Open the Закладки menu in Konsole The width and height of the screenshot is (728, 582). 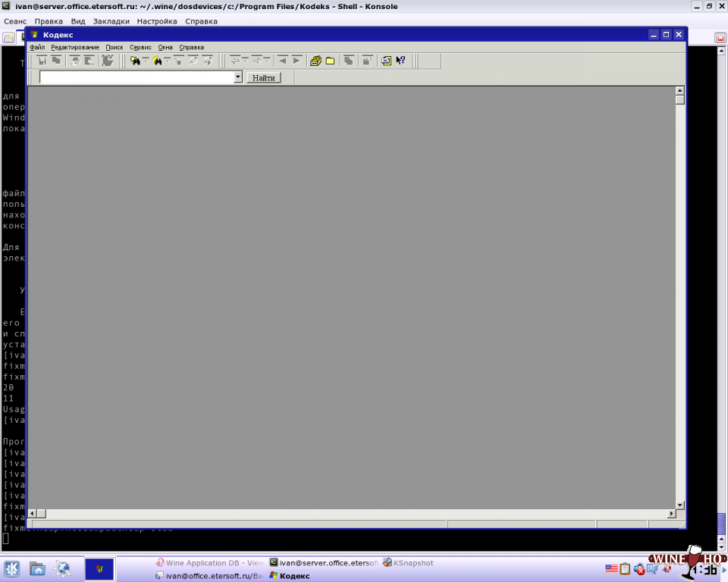[x=111, y=21]
